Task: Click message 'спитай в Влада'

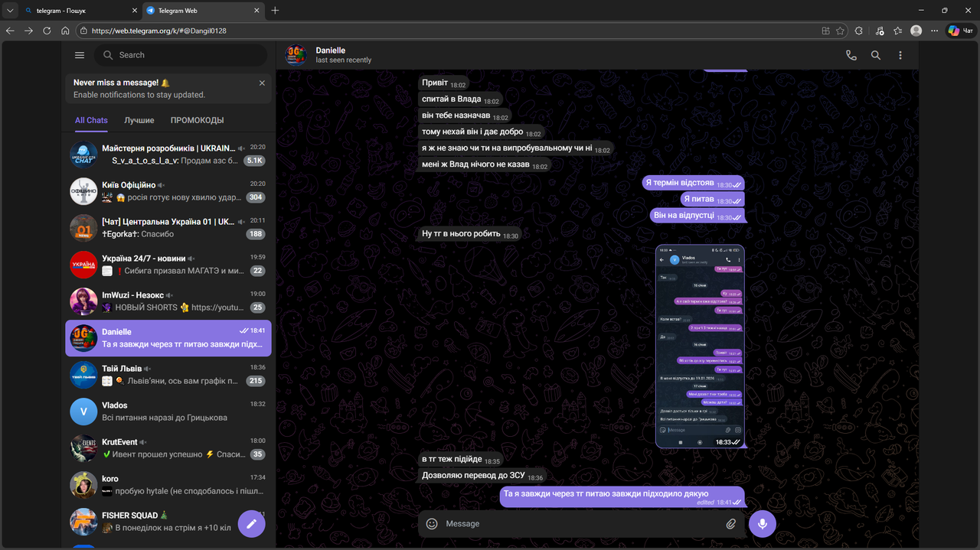Action: point(460,99)
